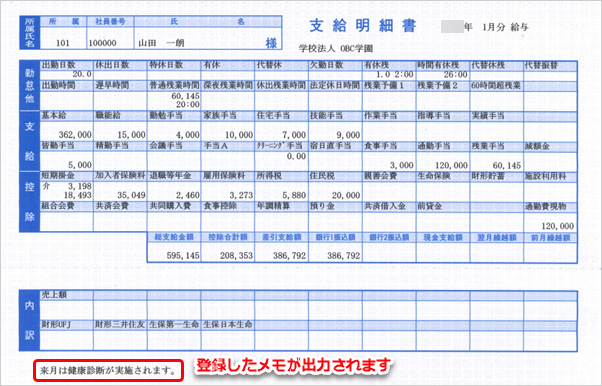Screen dimensions: 602x386
Task: Click the 財形三井住友 label
Action: 120,325
